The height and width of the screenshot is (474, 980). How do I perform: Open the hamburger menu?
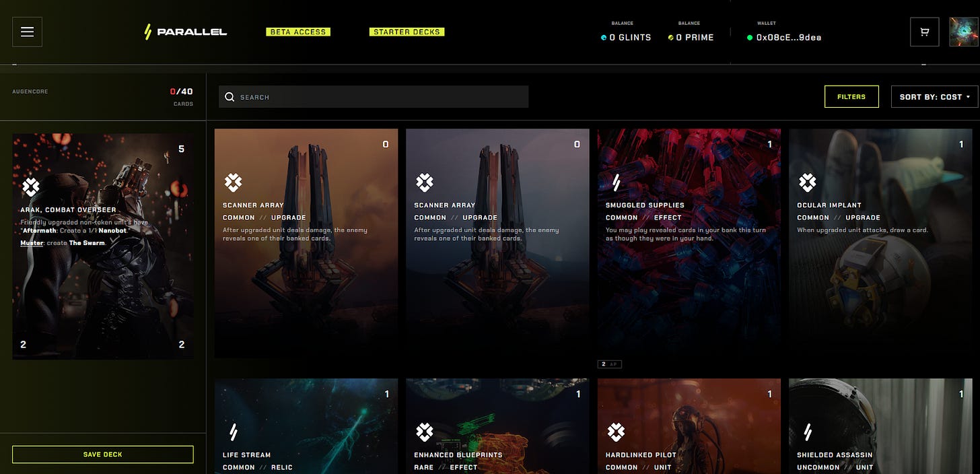28,32
